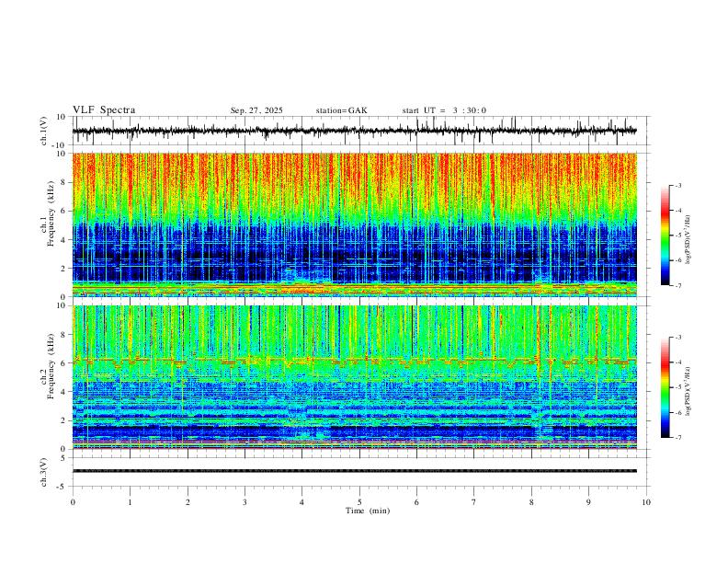The height and width of the screenshot is (563, 728).
Task: Click the -3 label on upper colorbar
Action: (677, 185)
